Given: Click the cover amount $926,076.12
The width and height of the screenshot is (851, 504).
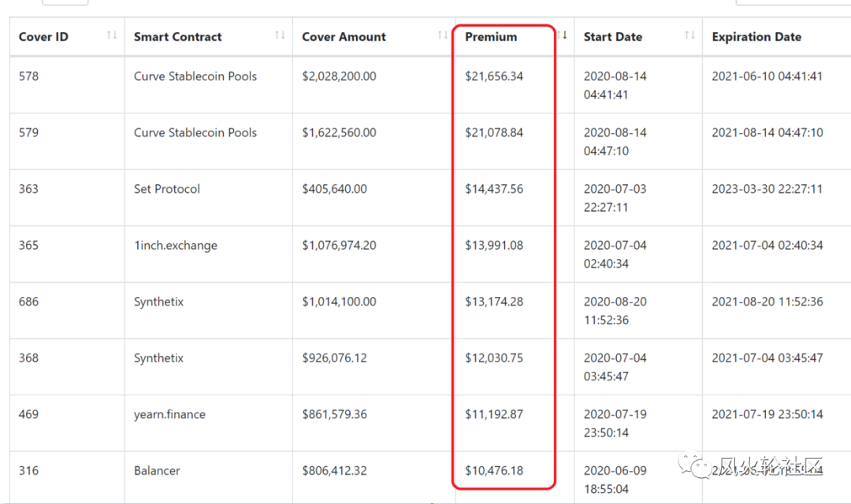Looking at the screenshot, I should (335, 358).
